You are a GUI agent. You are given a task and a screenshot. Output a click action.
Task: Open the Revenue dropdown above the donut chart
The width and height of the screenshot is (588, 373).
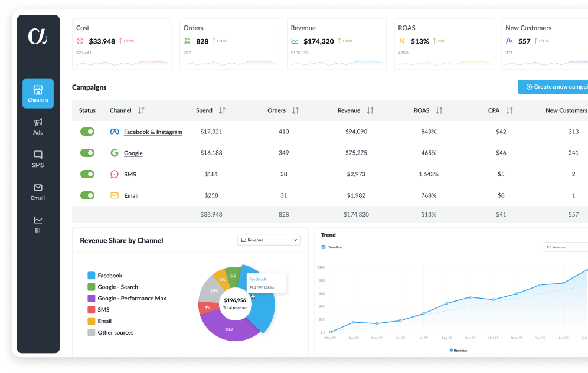[269, 240]
